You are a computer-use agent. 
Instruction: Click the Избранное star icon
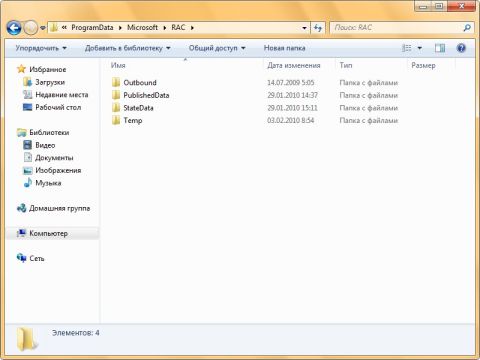pyautogui.click(x=21, y=69)
